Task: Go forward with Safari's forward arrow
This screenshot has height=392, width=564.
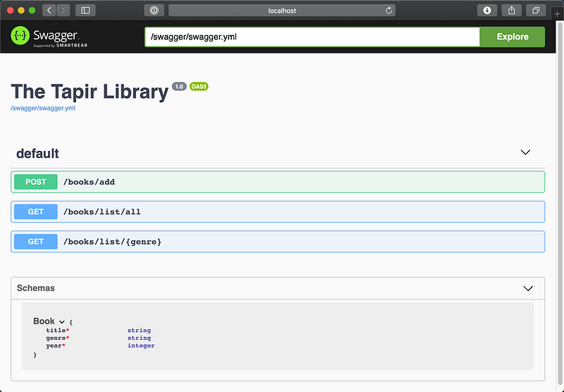Action: pyautogui.click(x=63, y=11)
